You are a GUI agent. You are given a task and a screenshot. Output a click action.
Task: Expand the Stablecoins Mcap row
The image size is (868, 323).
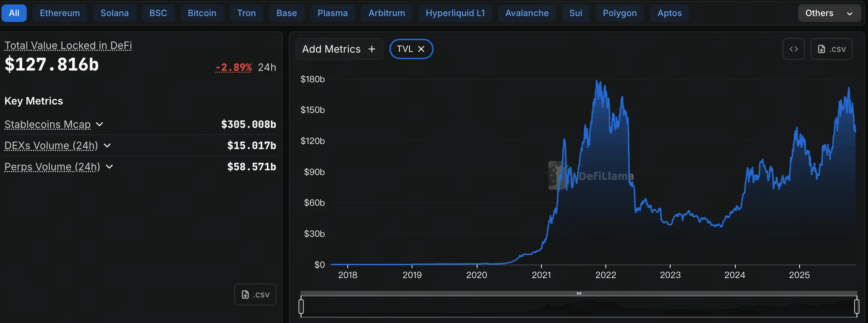tap(99, 125)
